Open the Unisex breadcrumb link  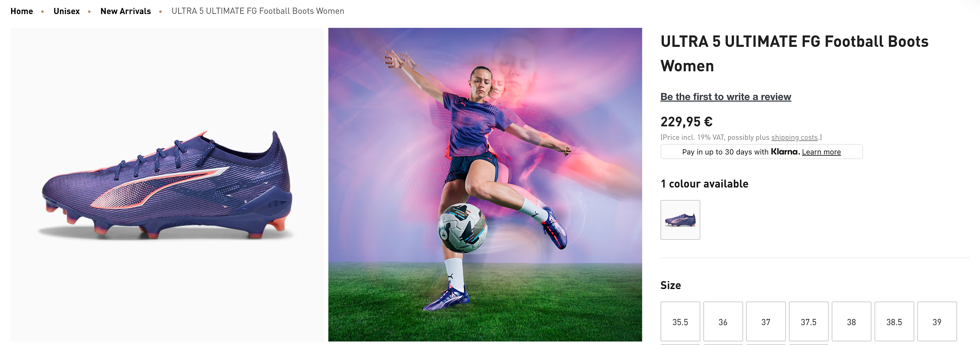point(67,11)
